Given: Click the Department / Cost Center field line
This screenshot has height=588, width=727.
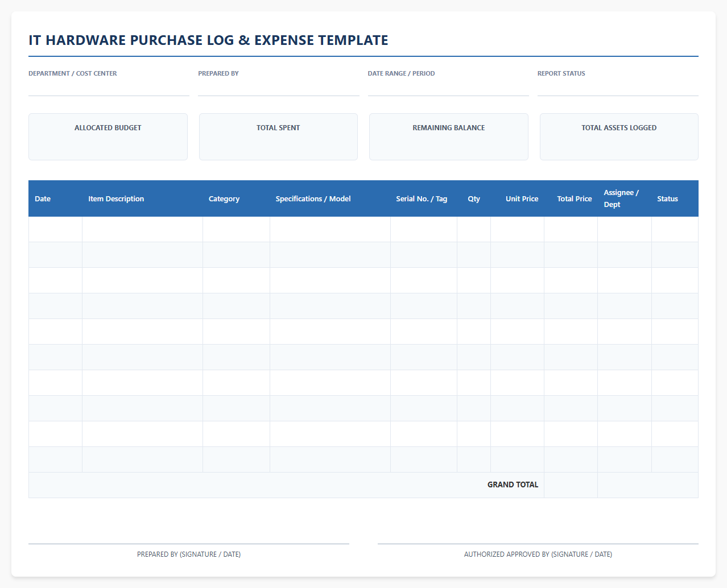Looking at the screenshot, I should pyautogui.click(x=109, y=88).
